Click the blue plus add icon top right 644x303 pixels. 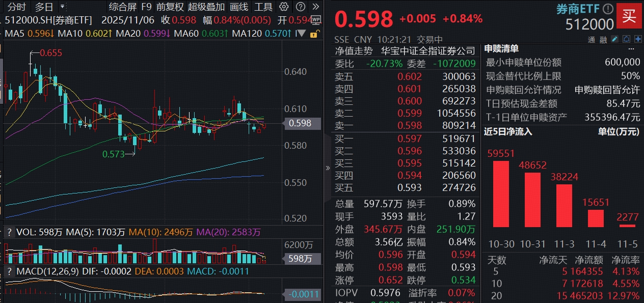(x=638, y=39)
